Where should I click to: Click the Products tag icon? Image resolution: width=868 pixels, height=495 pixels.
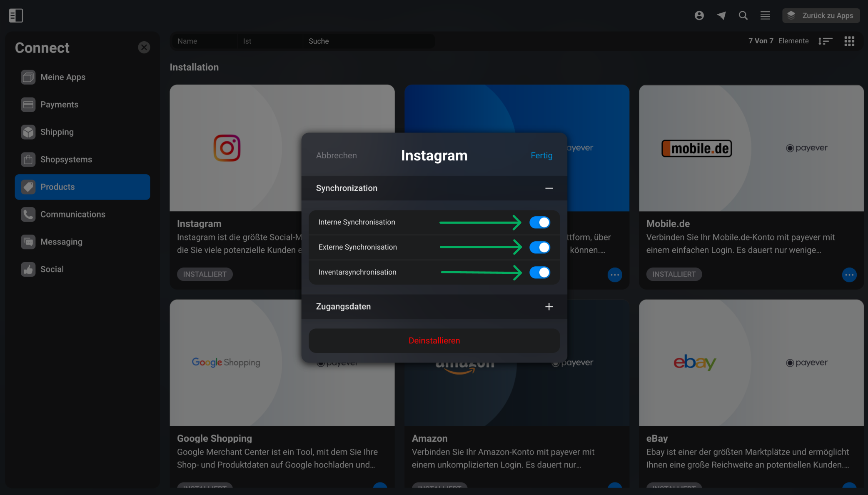[28, 187]
